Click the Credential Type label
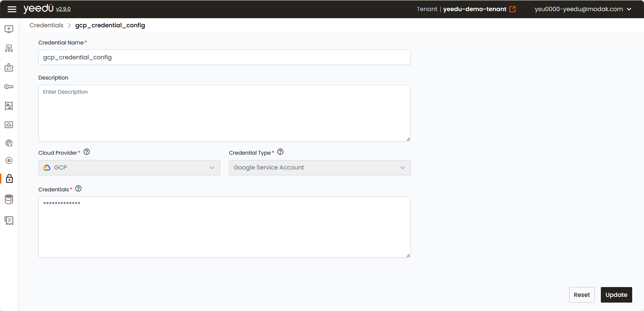Image resolution: width=644 pixels, height=311 pixels. click(x=250, y=153)
